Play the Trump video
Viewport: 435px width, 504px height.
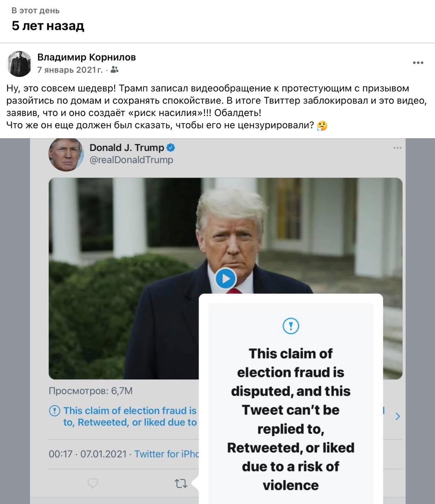[225, 279]
